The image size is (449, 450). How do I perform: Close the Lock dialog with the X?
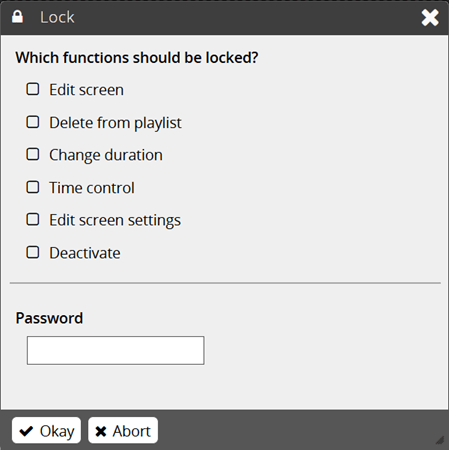430,17
